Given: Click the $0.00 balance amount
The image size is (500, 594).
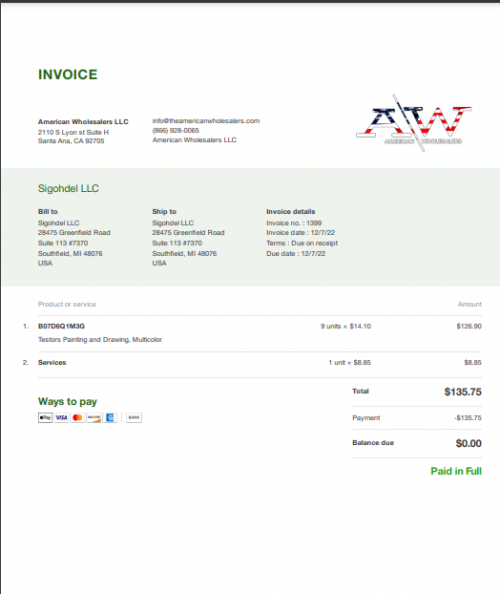Looking at the screenshot, I should pos(469,443).
